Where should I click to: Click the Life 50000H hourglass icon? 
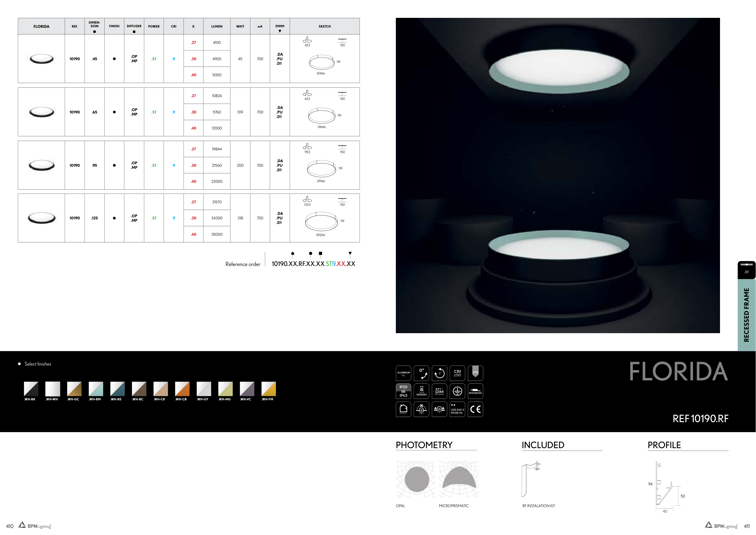click(421, 391)
